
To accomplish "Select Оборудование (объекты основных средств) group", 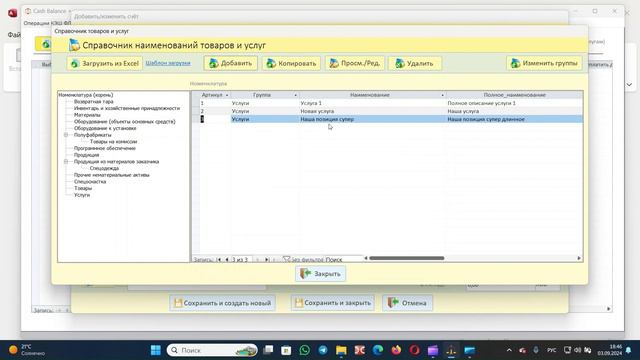I will click(x=124, y=121).
